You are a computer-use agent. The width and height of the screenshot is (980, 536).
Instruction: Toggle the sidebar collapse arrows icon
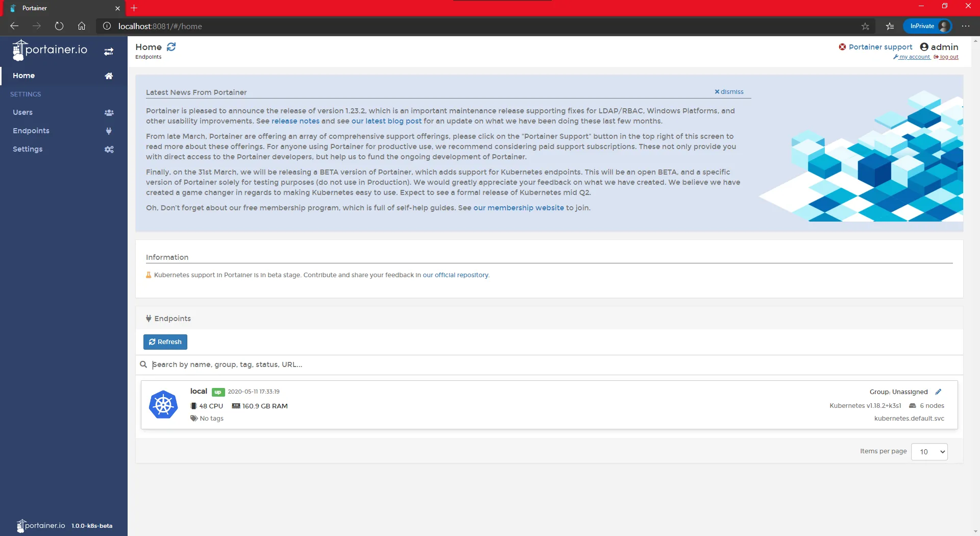click(x=109, y=52)
